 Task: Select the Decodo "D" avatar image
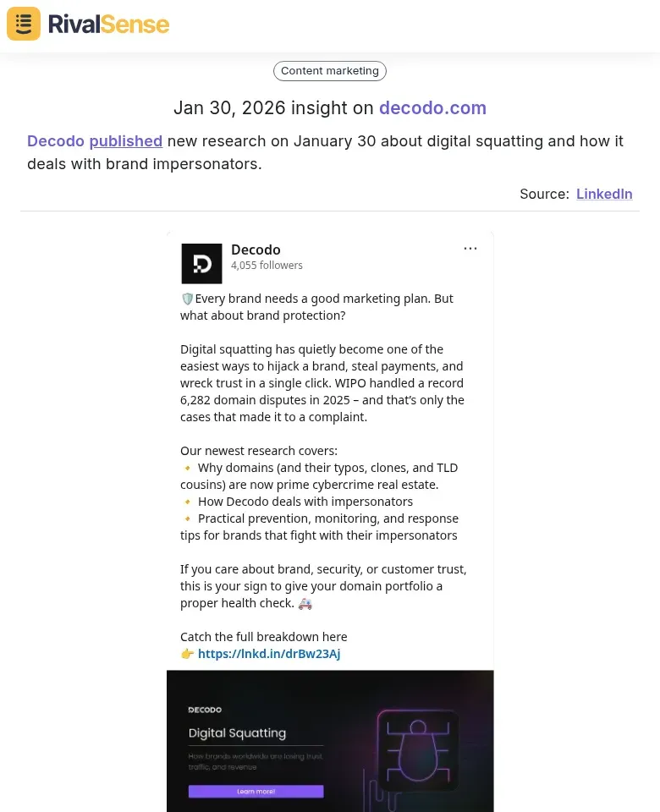click(x=201, y=263)
